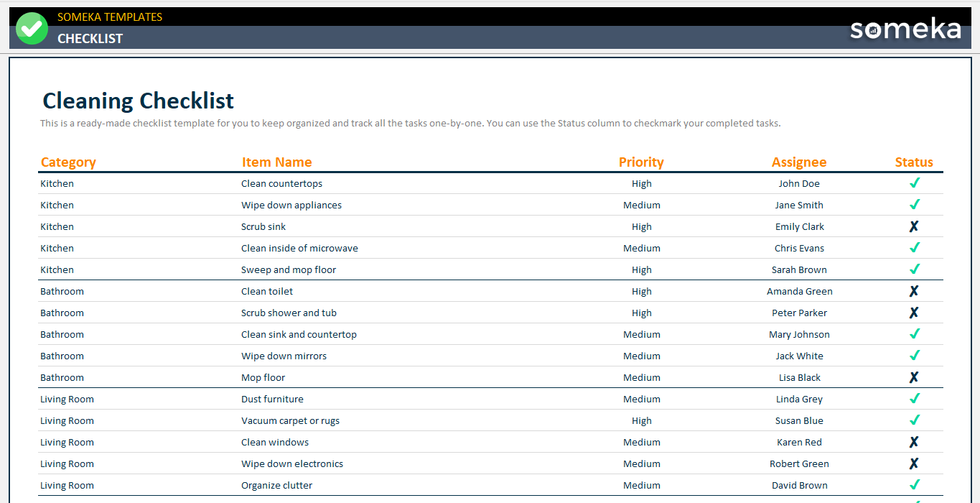Click the Item Name column header
Image resolution: width=980 pixels, height=503 pixels.
point(276,162)
